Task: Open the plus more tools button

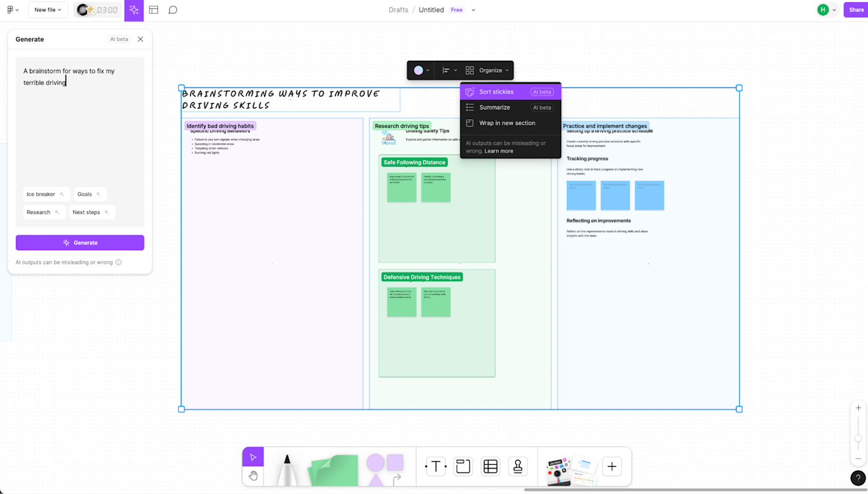Action: click(612, 466)
